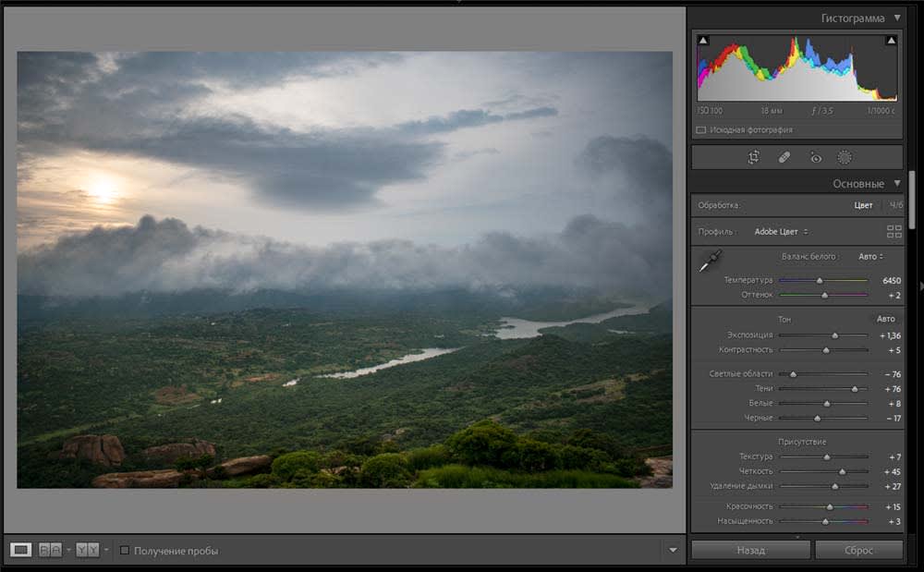
Task: Select the Crop overlay tool
Action: coord(754,157)
